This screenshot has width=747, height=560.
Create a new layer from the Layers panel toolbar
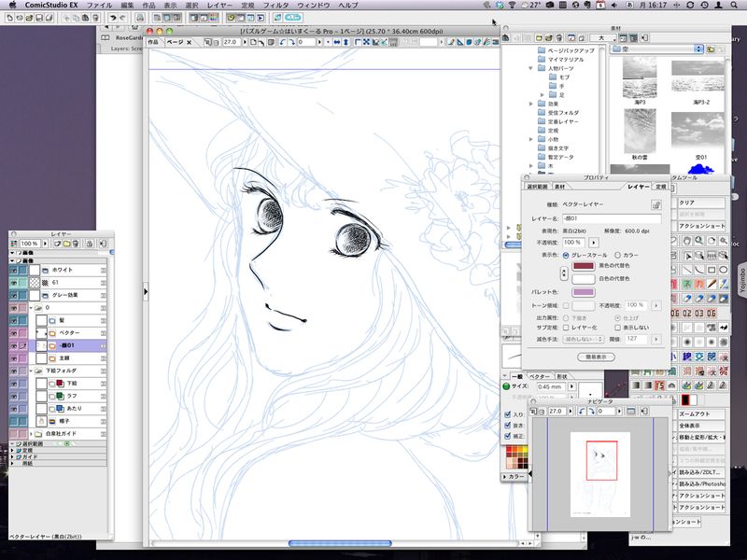pos(58,244)
